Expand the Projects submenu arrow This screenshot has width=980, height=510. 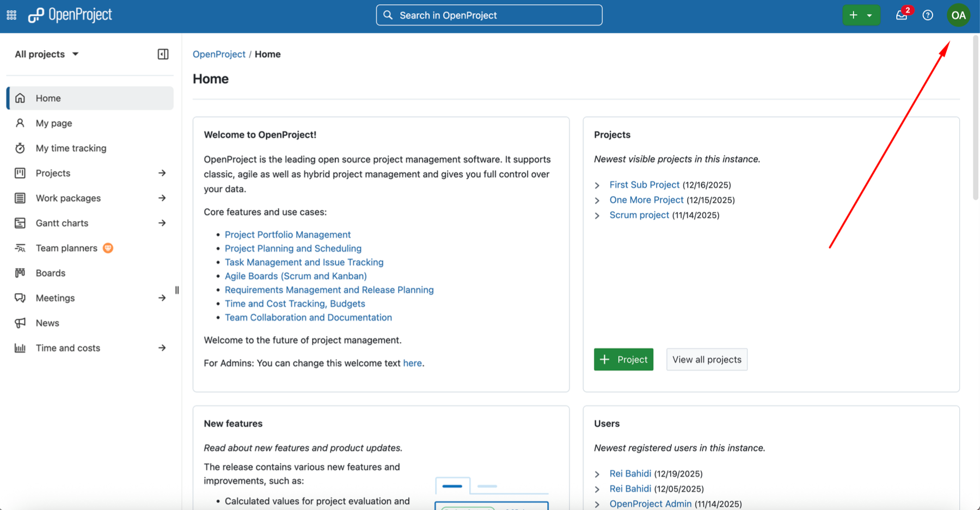click(162, 173)
